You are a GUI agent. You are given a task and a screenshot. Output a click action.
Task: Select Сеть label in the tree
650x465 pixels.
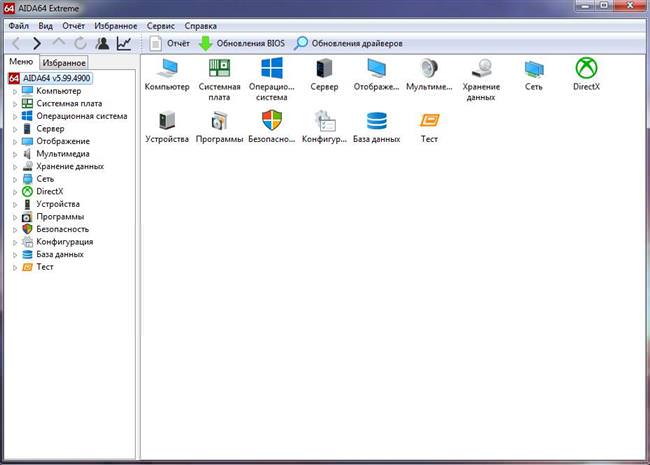point(45,179)
